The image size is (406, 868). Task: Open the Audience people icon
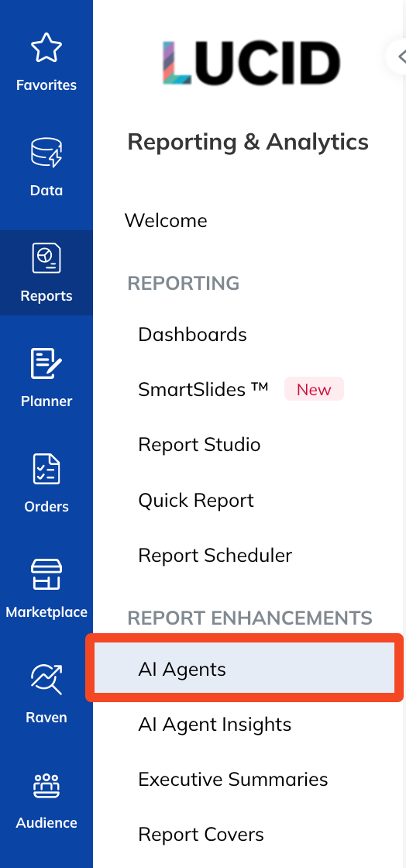tap(46, 786)
